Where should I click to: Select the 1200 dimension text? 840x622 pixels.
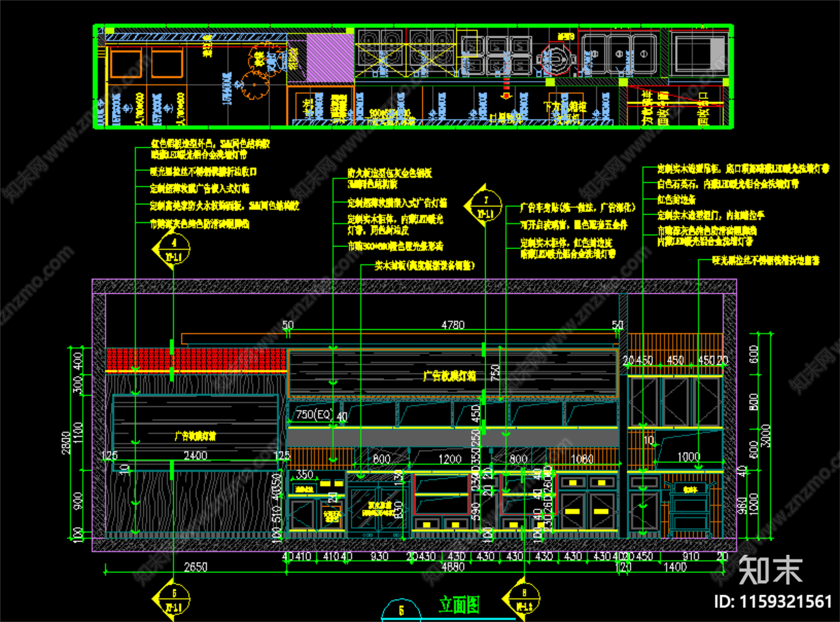point(450,459)
